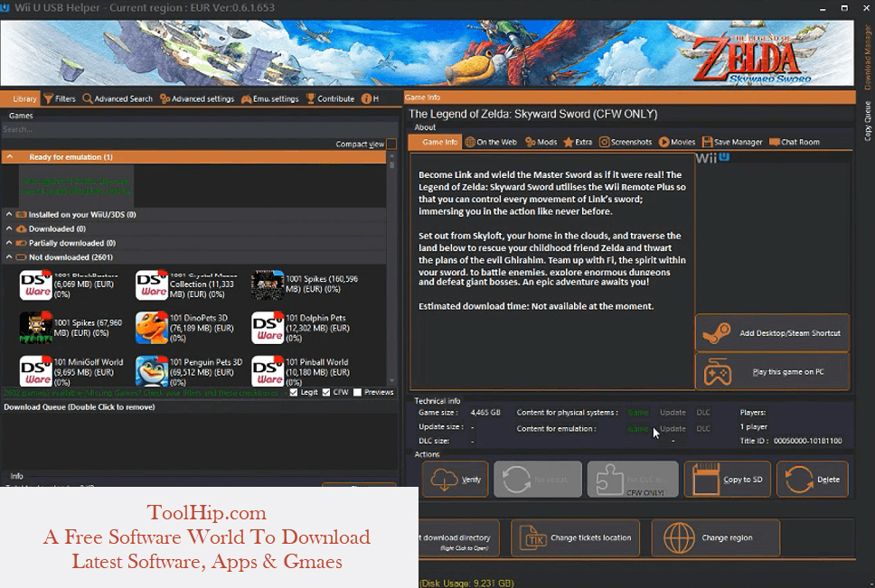Screen dimensions: 875x588
Task: Collapse the Not downloaded (2601) group
Action: tap(9, 257)
